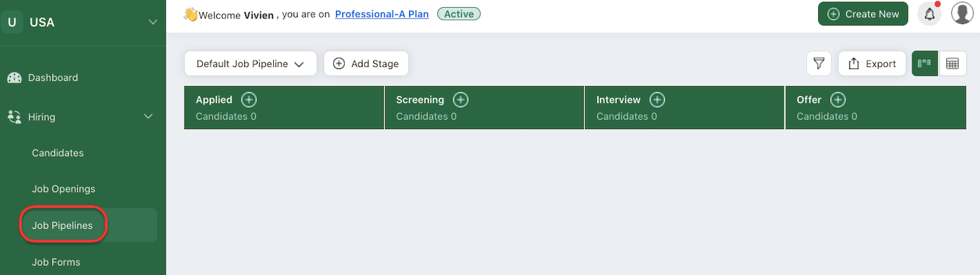Add a candidate to Screening stage
This screenshot has width=980, height=275.
(460, 100)
